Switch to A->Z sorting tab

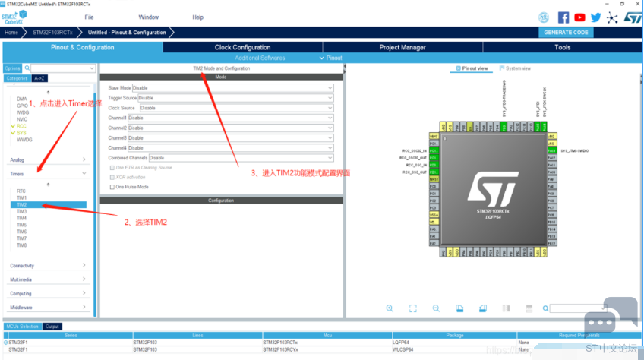(39, 78)
